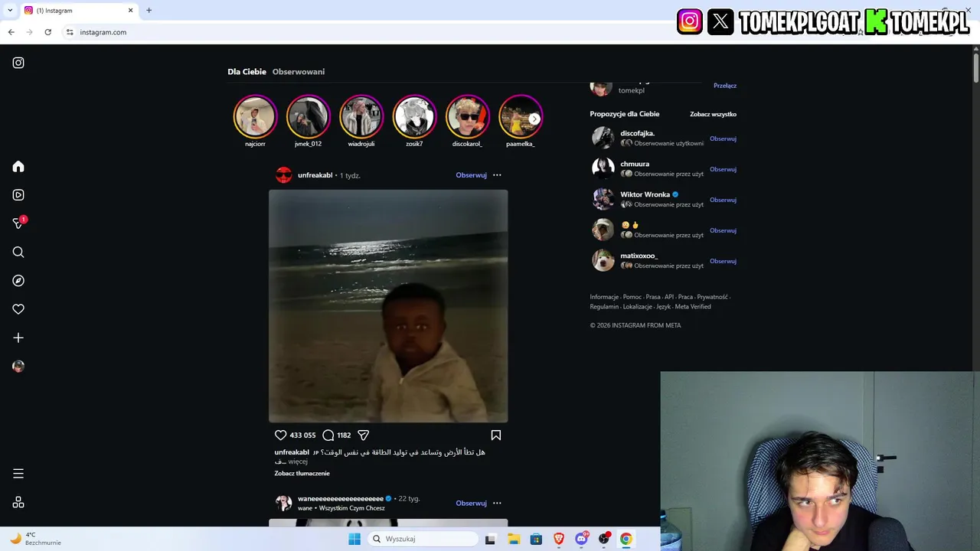This screenshot has width=980, height=551.
Task: Follow unfreakabl with Obserwuj
Action: click(x=471, y=175)
